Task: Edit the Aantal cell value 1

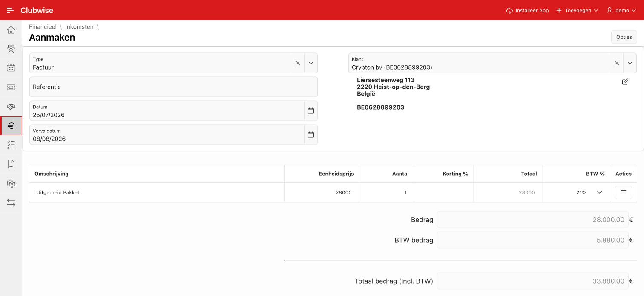Action: 386,192
